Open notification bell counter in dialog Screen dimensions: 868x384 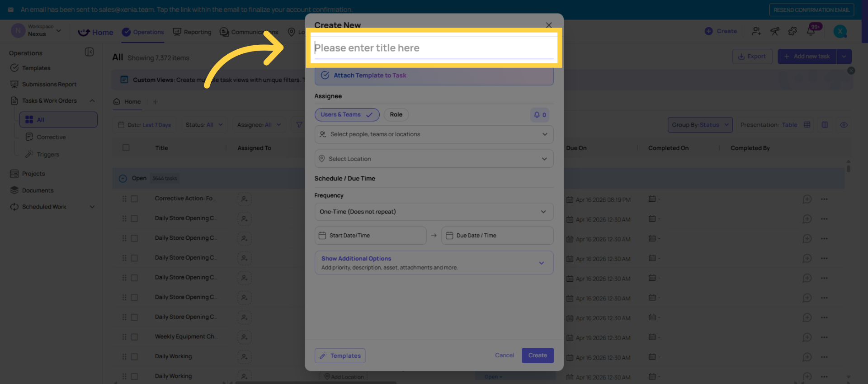tap(540, 115)
